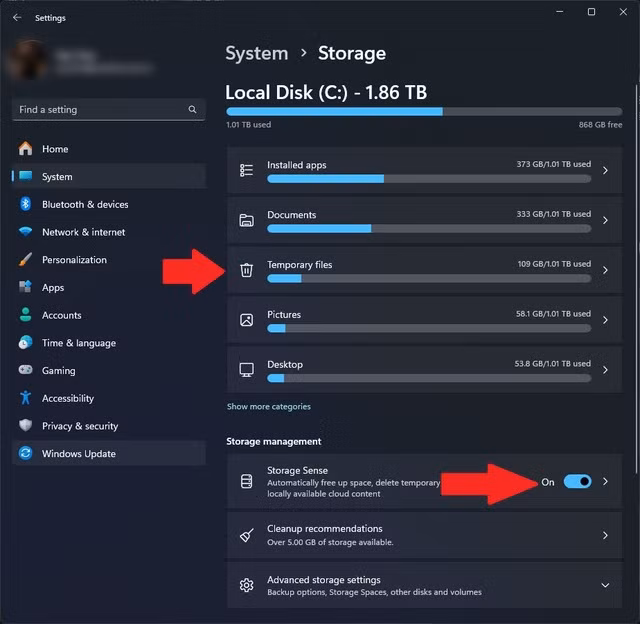Click the Privacy & security shield icon
Viewport: 640px width, 624px height.
tap(25, 425)
